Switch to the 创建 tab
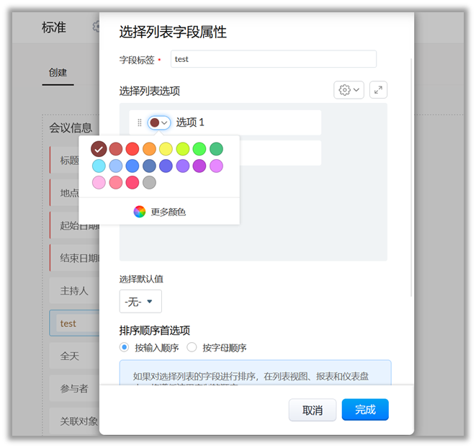The height and width of the screenshot is (448, 476). (x=58, y=73)
